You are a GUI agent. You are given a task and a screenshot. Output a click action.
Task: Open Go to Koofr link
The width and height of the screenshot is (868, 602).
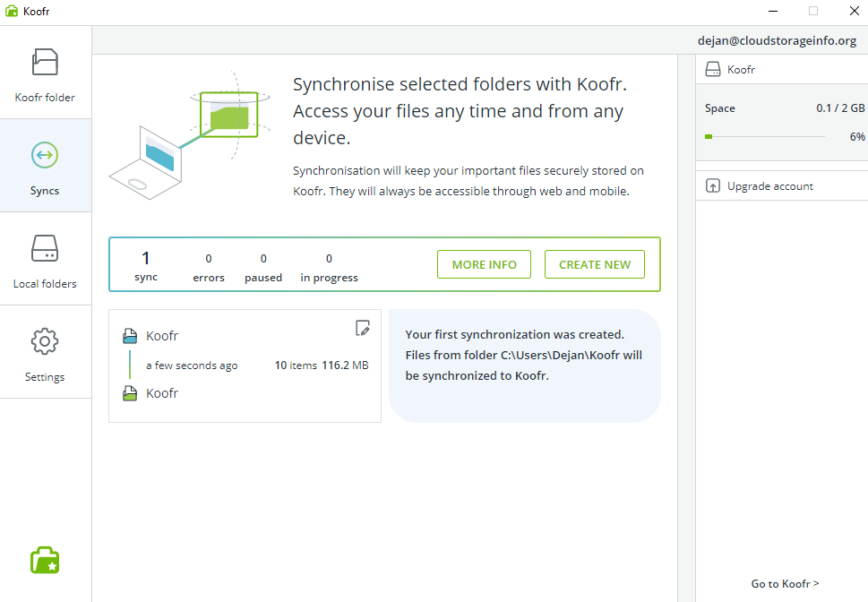click(785, 583)
